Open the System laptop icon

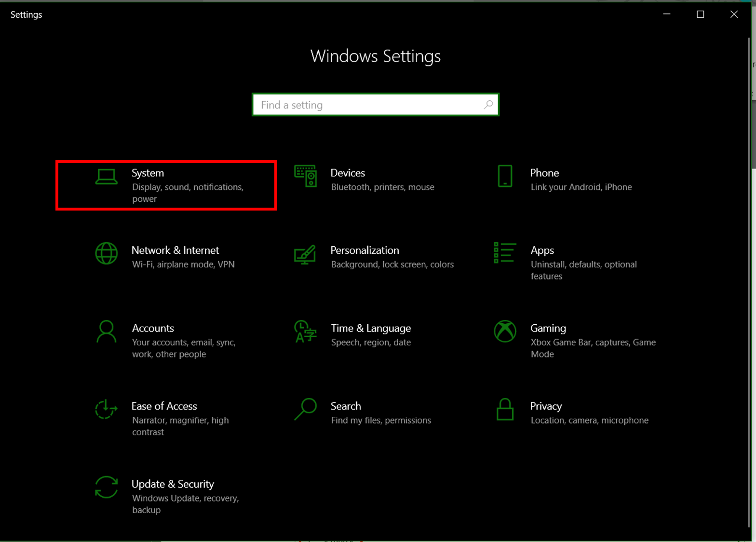(x=106, y=177)
